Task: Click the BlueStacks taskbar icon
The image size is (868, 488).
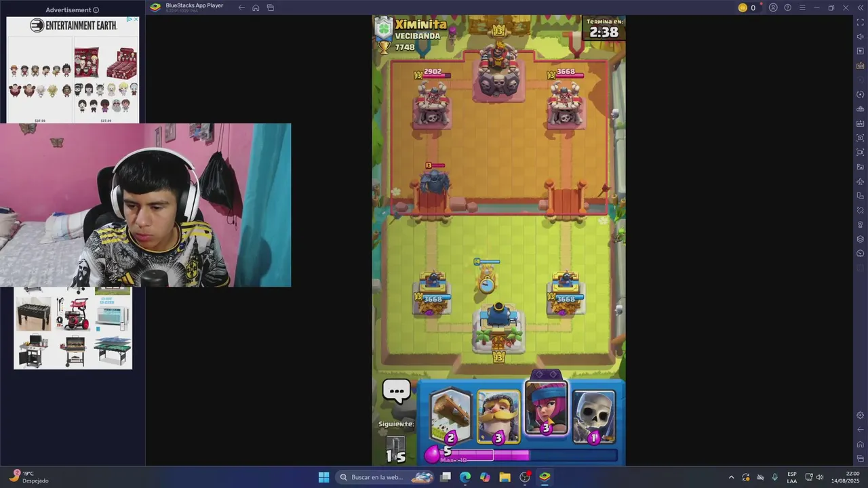Action: (545, 477)
